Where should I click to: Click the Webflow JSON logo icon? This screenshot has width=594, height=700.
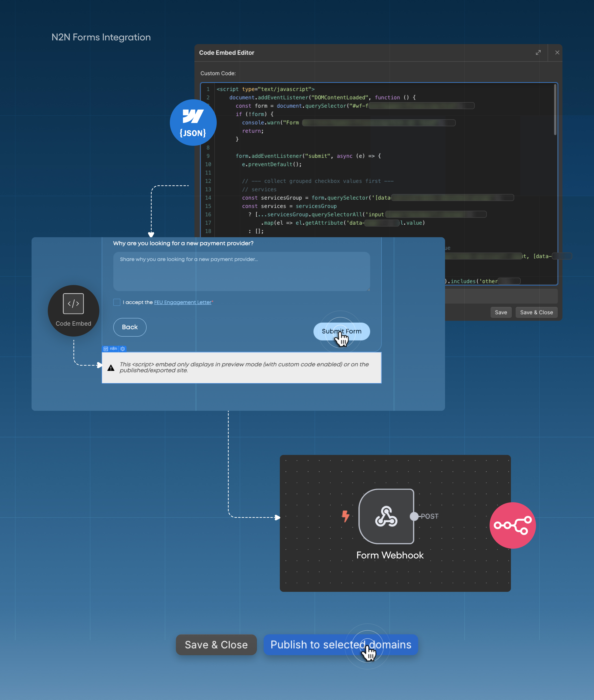pyautogui.click(x=193, y=122)
